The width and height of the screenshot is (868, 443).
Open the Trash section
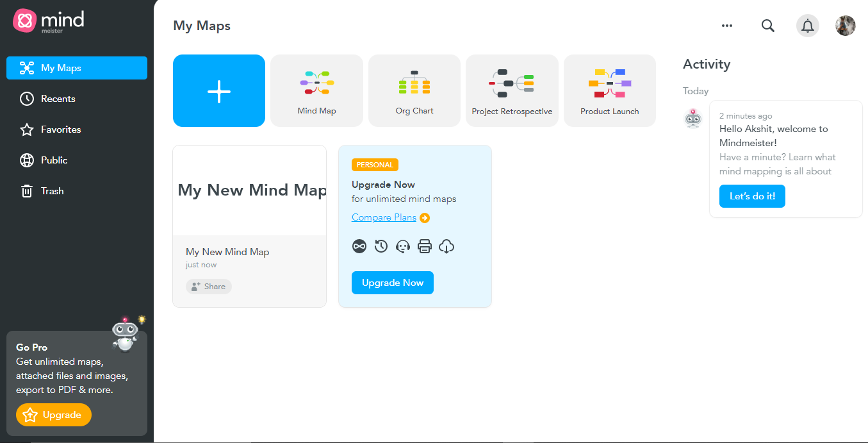click(77, 191)
